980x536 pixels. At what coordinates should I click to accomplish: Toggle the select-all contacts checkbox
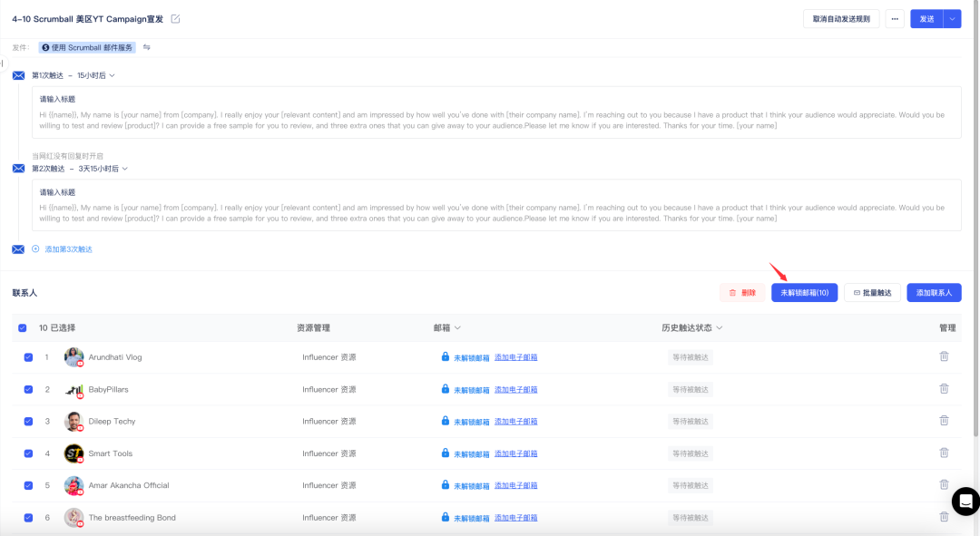coord(23,328)
